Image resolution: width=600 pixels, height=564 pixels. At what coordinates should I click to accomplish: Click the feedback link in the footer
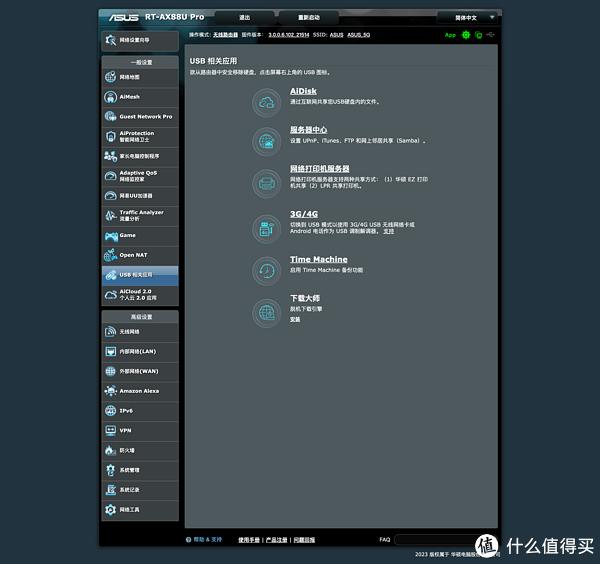[304, 540]
